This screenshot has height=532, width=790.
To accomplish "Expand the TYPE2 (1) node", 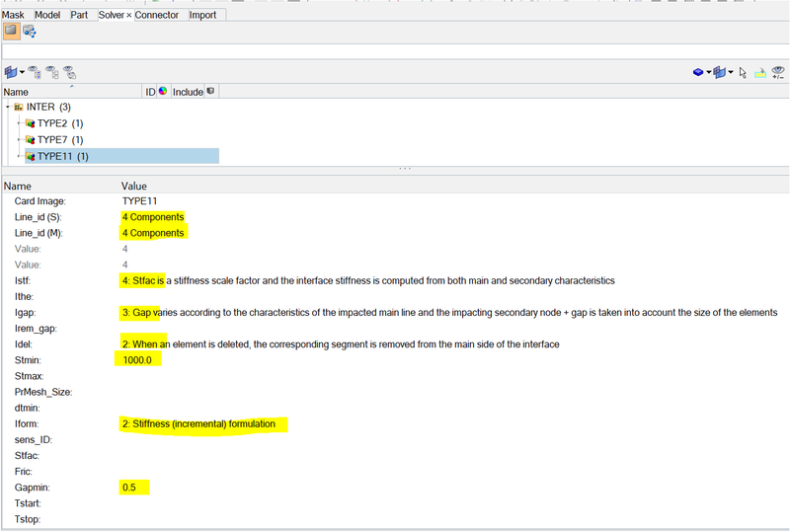I will tap(19, 123).
